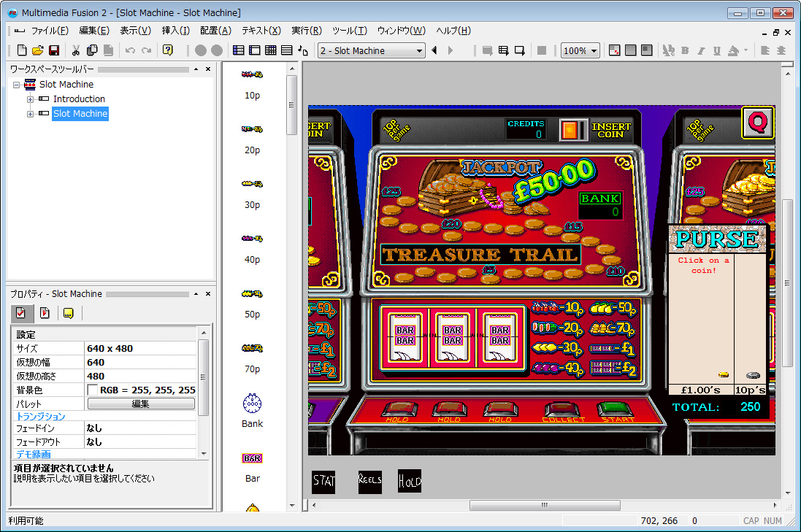Select the 40p object in library

tap(252, 248)
